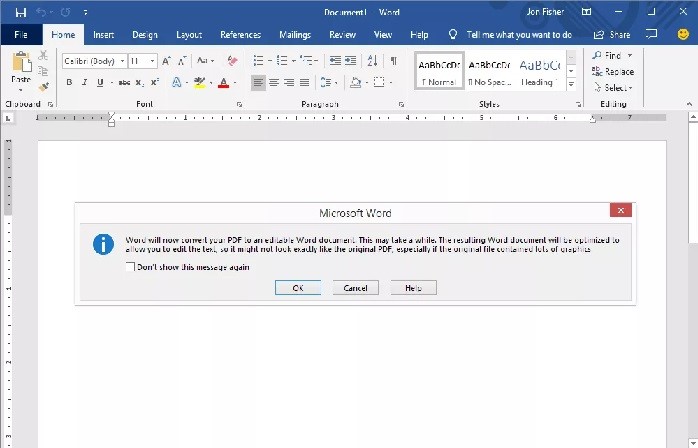Open Text Effects glowing A icon
The height and width of the screenshot is (448, 698).
(177, 82)
